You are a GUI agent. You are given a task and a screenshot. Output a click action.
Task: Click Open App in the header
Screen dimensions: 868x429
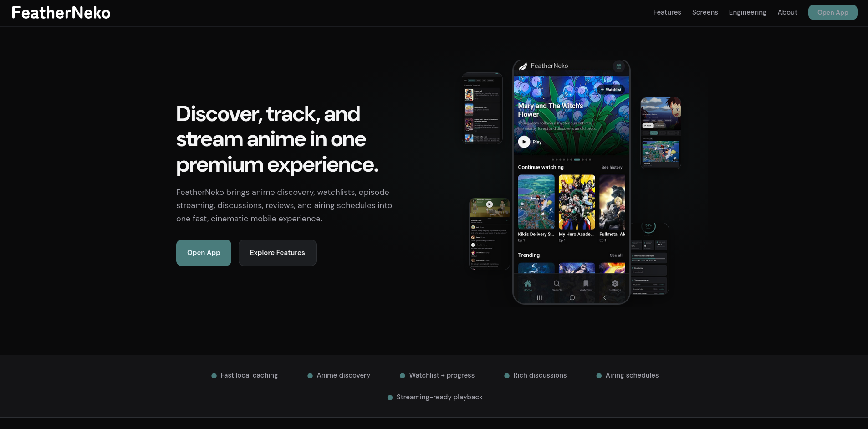(x=832, y=12)
